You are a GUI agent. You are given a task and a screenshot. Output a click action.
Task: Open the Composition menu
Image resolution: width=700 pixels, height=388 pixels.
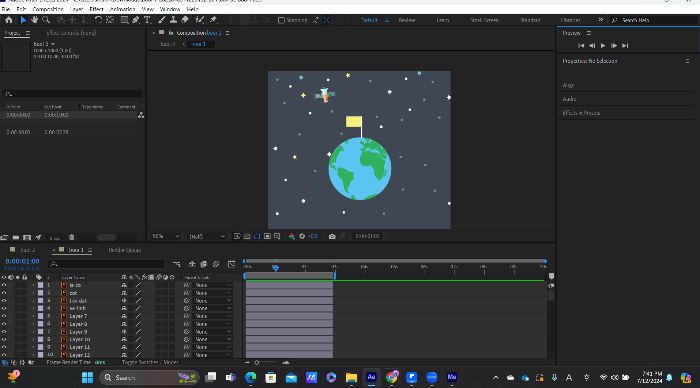point(48,9)
